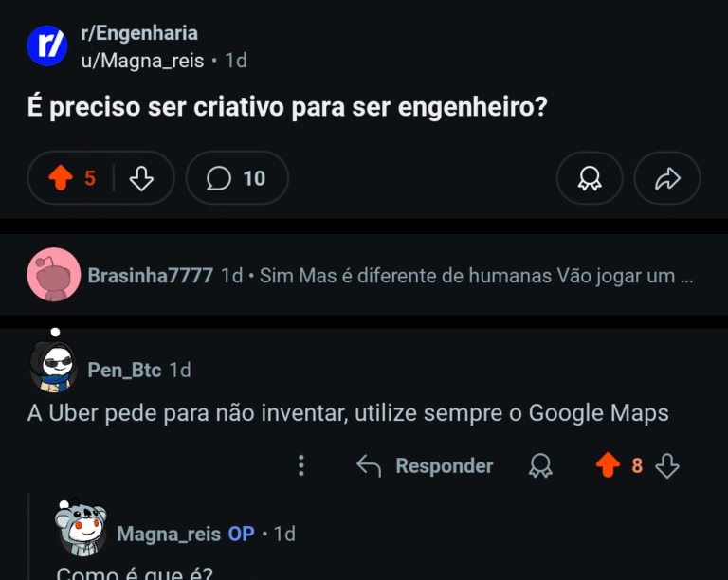
Task: Open Brasinha7777's pink avatar
Action: click(x=54, y=276)
